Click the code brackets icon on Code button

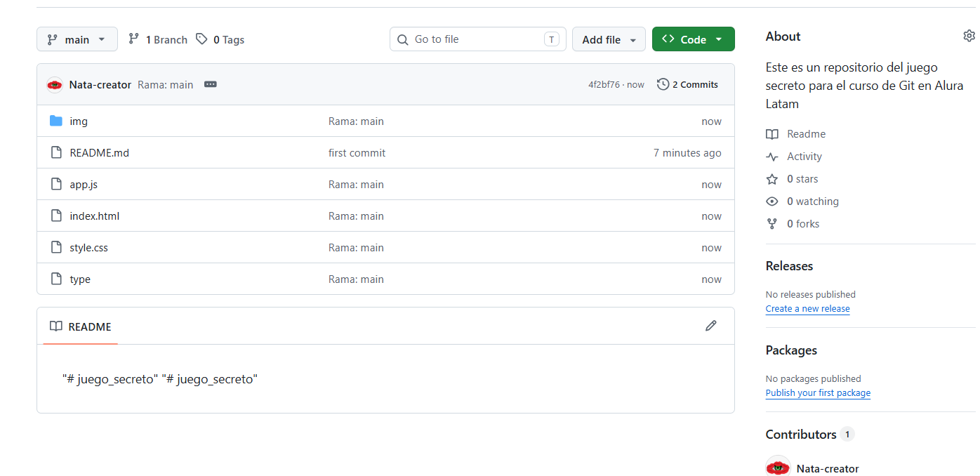668,39
